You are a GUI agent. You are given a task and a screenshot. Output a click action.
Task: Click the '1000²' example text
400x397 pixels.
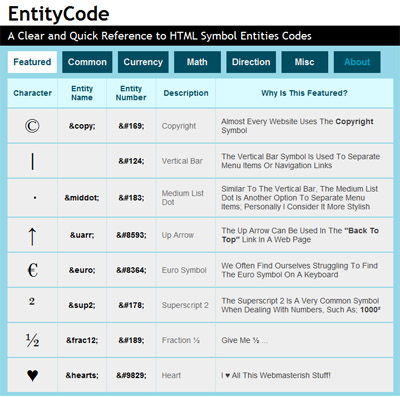tap(370, 310)
